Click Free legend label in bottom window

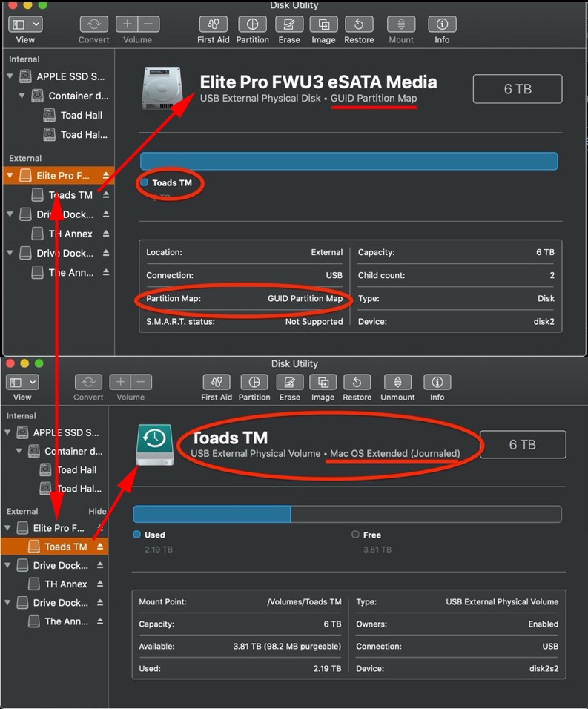[x=372, y=535]
